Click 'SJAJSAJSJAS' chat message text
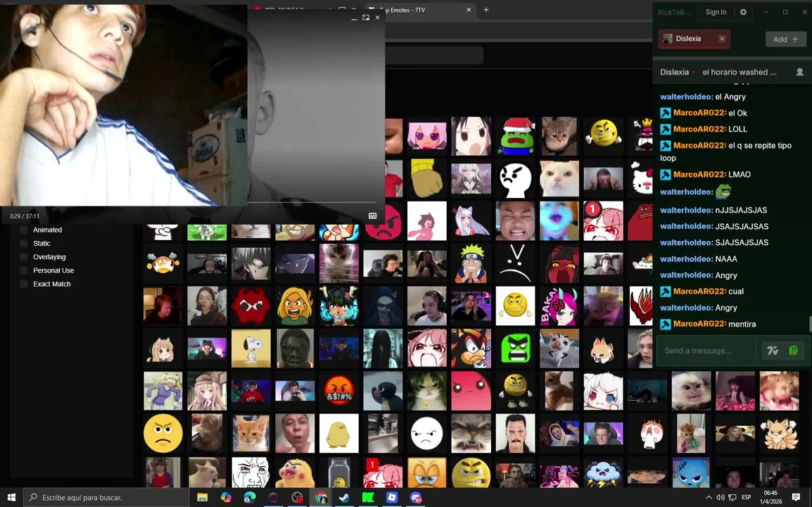This screenshot has height=507, width=812. tap(742, 243)
